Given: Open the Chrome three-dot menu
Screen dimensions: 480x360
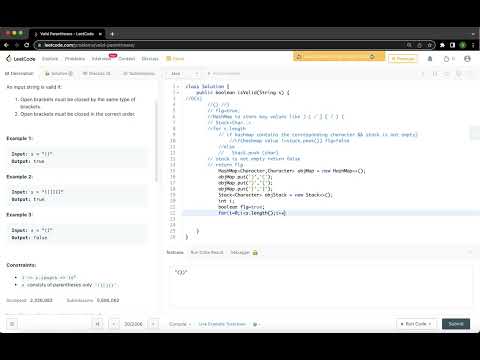Looking at the screenshot, I should (473, 45).
